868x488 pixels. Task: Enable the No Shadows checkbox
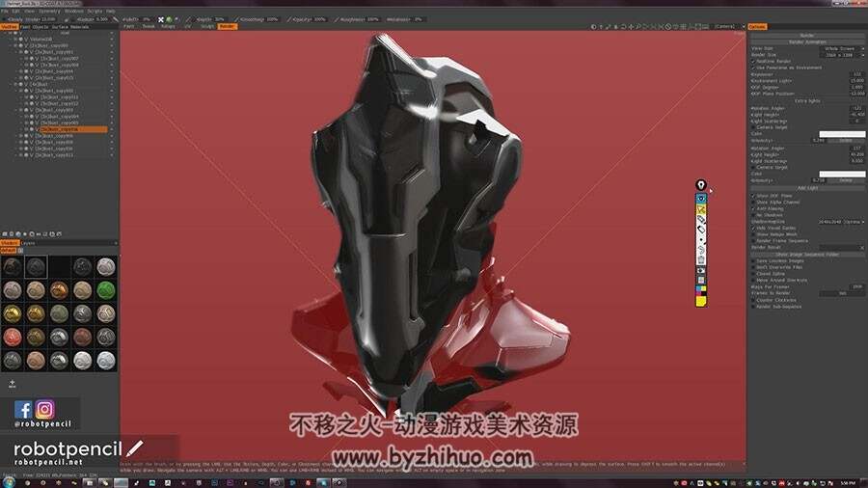(753, 215)
